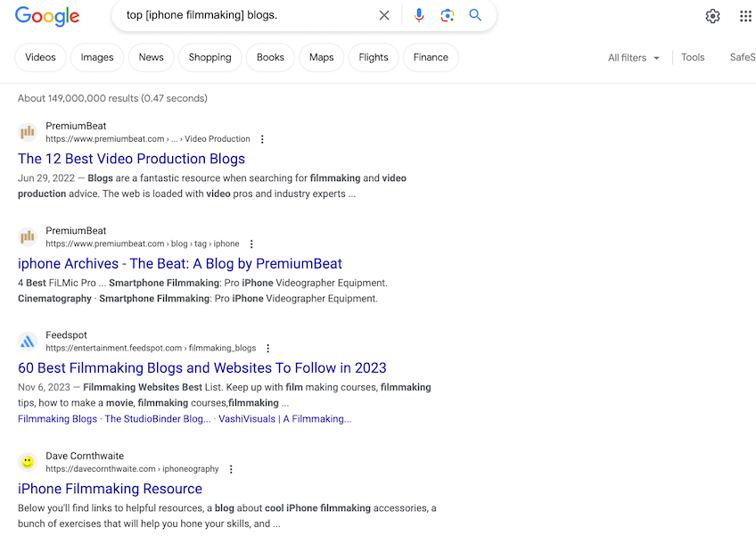Screen dimensions: 756x536
Task: Click the Dave Cornthwaite smiley favicon
Action: (x=28, y=462)
